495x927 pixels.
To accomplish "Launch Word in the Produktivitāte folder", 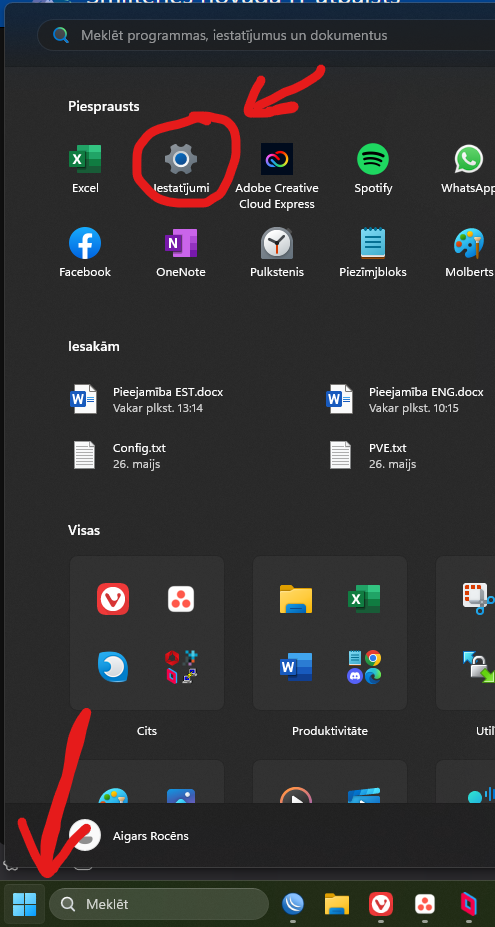I will click(296, 667).
